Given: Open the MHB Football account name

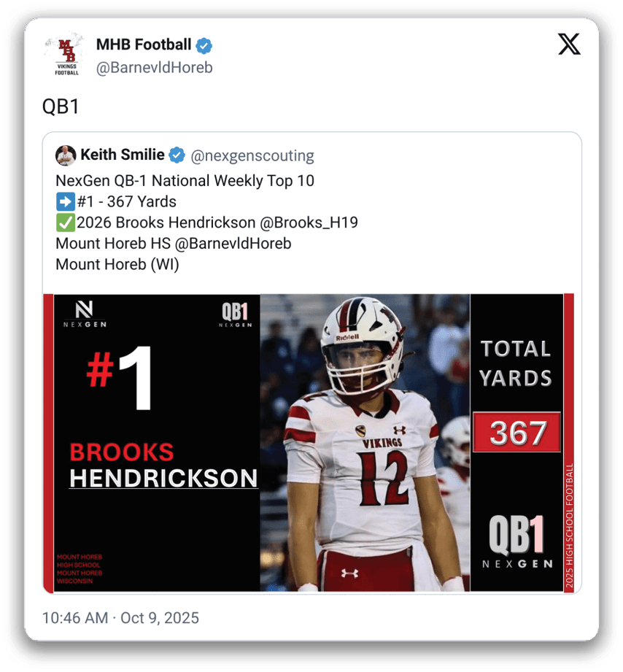Looking at the screenshot, I should click(x=144, y=45).
